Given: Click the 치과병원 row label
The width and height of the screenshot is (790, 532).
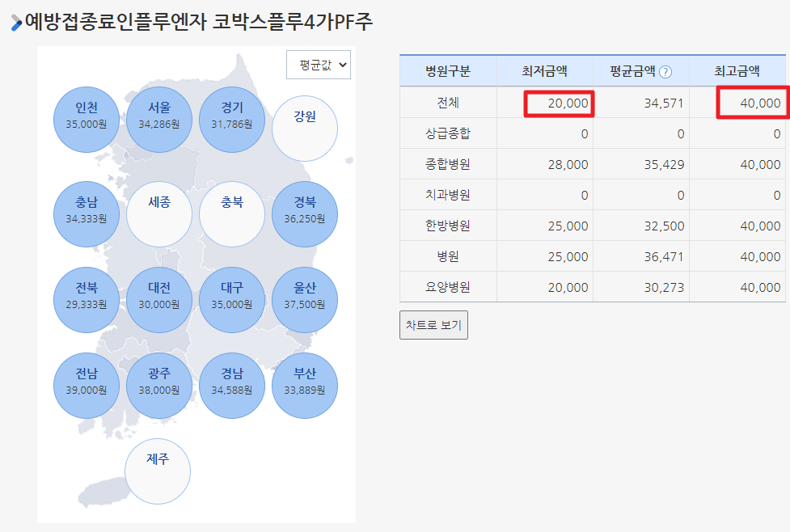Looking at the screenshot, I should click(x=448, y=195).
